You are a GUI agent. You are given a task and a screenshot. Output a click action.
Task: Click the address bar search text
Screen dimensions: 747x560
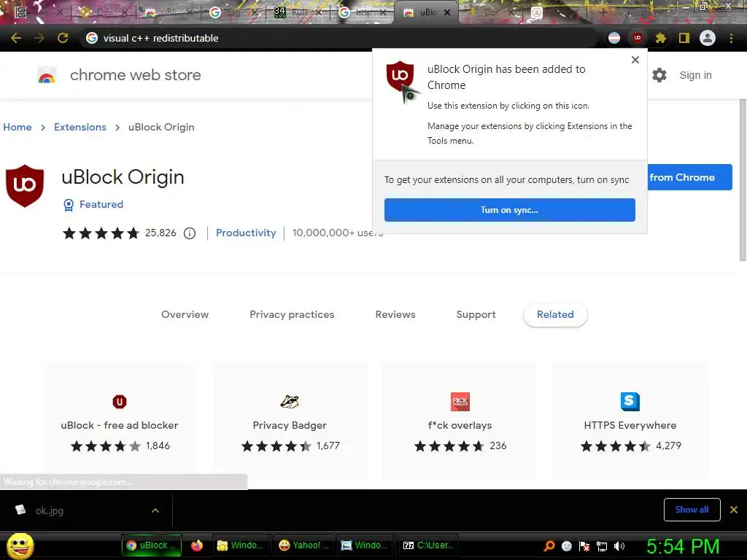160,38
